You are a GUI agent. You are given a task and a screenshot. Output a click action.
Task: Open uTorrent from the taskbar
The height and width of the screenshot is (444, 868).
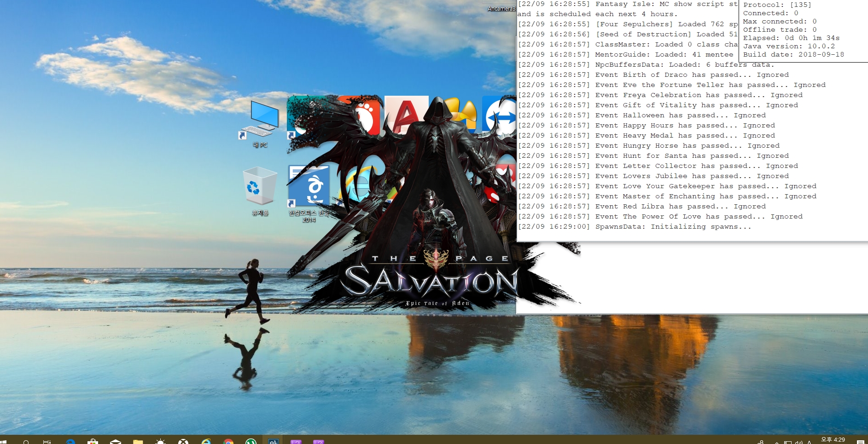pyautogui.click(x=251, y=442)
